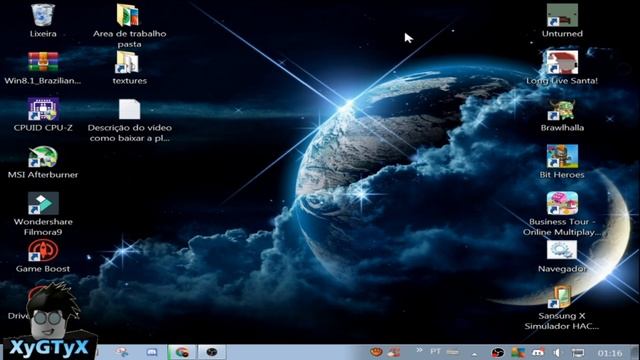Click the orange face tray icon
The image size is (640, 360).
coord(376,352)
